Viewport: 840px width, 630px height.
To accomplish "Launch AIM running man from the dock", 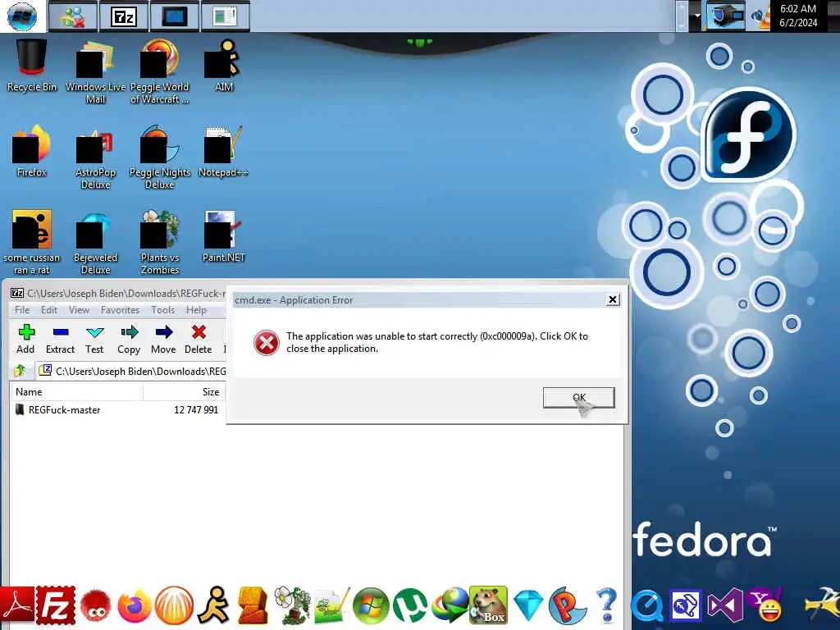I will pos(213,606).
